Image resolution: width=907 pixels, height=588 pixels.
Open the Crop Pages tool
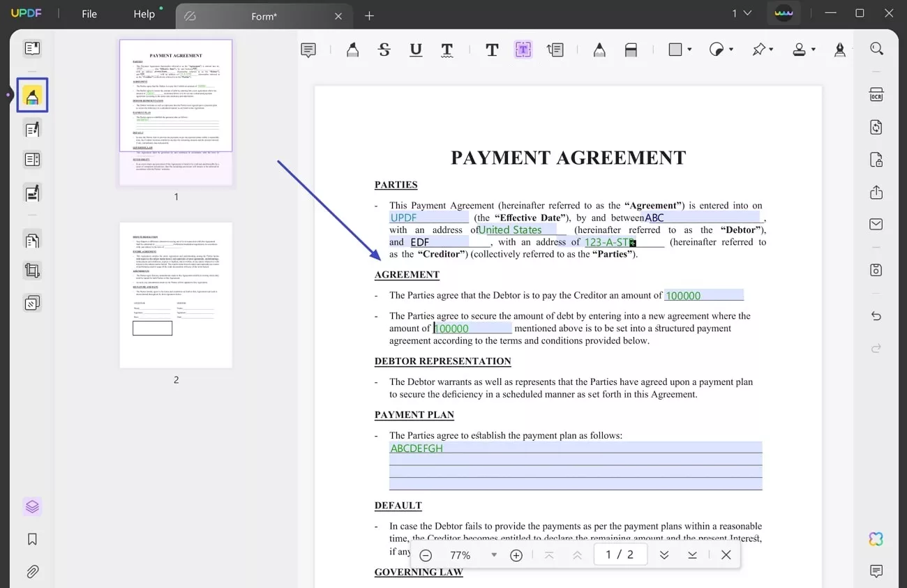click(32, 271)
